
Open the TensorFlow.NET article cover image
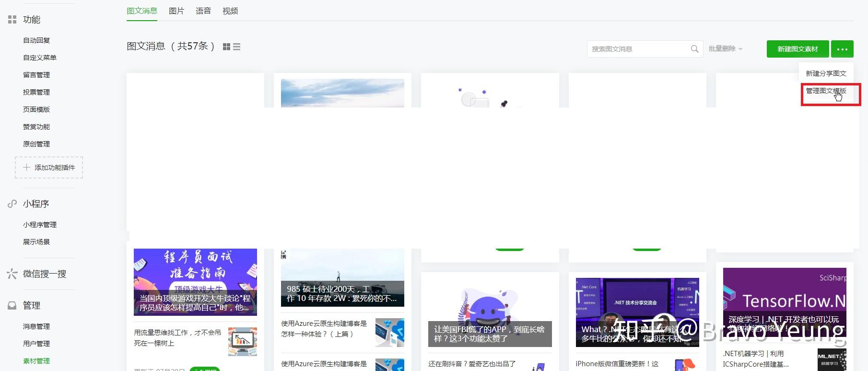pyautogui.click(x=785, y=302)
